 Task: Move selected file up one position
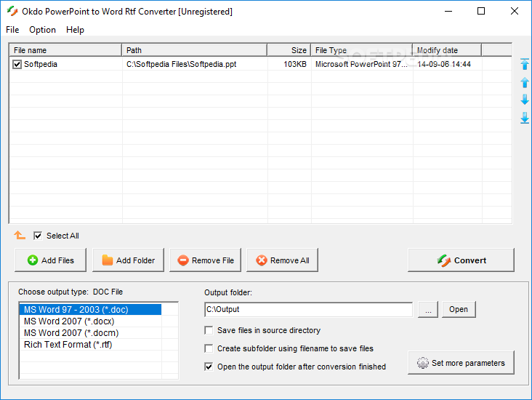point(525,82)
